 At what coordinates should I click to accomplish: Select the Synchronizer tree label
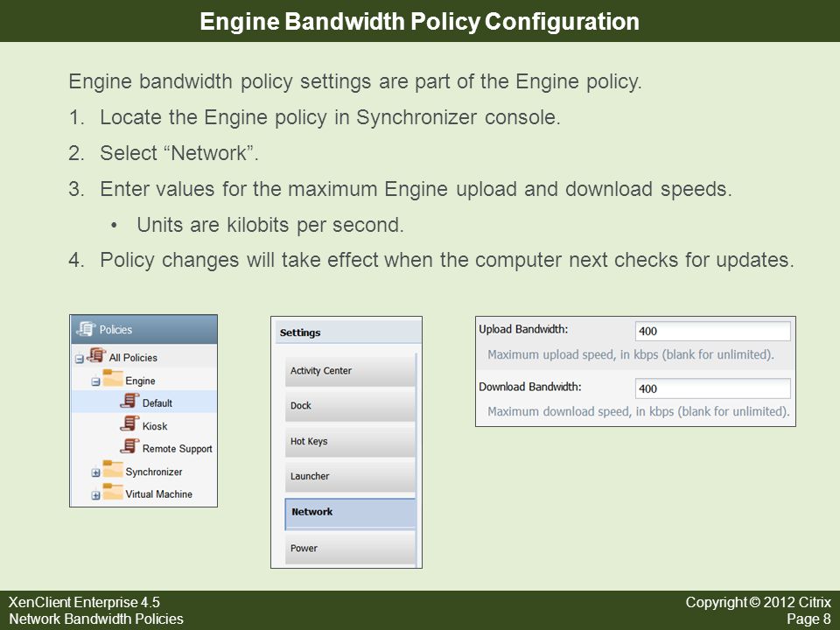154,472
